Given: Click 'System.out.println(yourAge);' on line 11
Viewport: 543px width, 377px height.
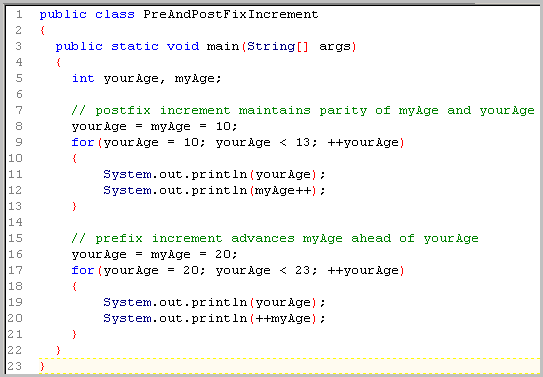Looking at the screenshot, I should click(x=214, y=174).
